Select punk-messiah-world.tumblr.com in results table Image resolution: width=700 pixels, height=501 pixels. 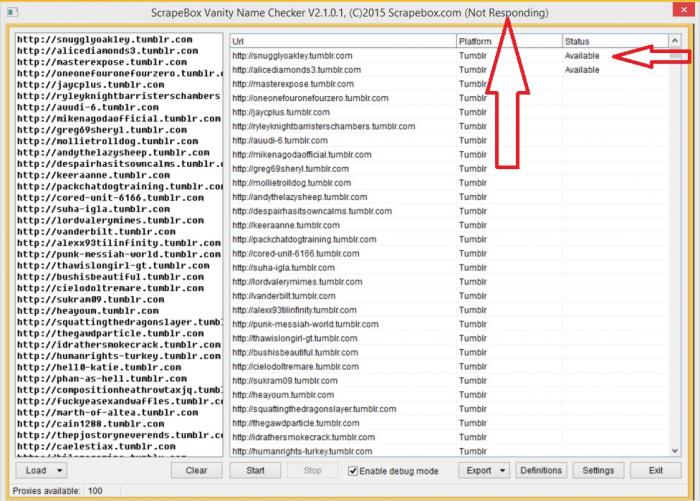click(305, 325)
